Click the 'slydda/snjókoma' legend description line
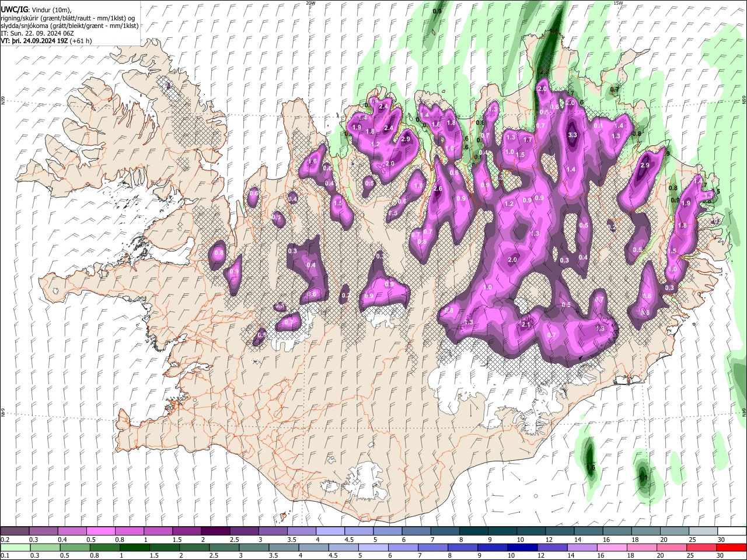747x560 pixels. 69,26
